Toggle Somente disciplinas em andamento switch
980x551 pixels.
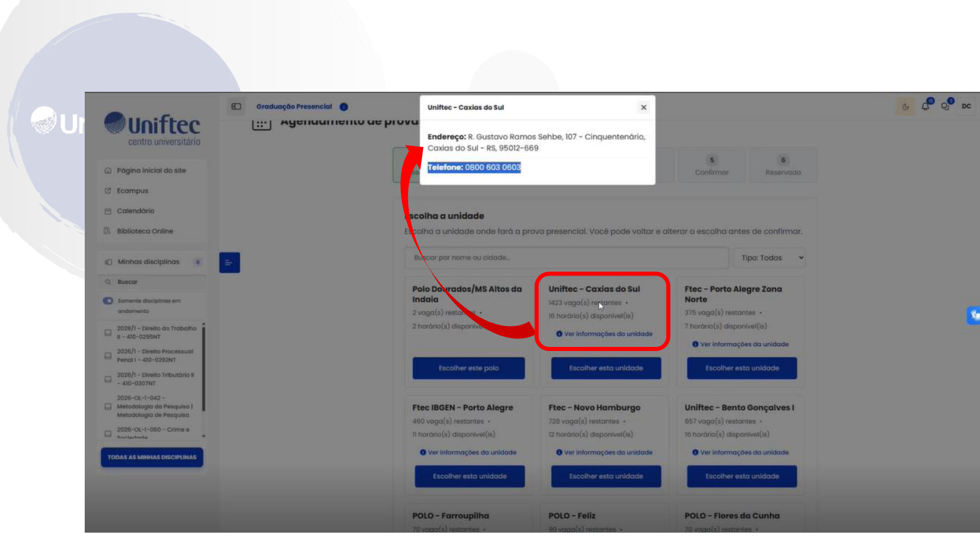(108, 300)
